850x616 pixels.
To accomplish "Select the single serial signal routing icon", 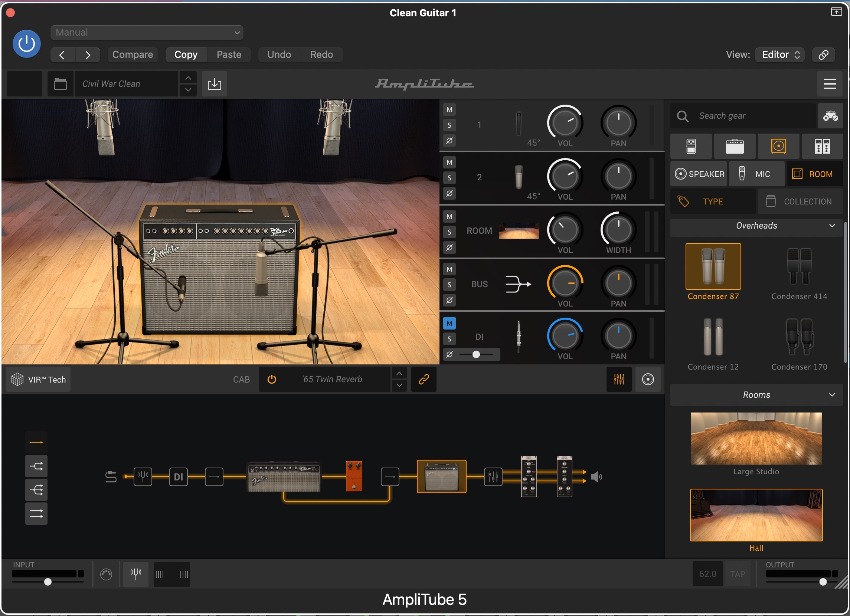I will pos(36,442).
